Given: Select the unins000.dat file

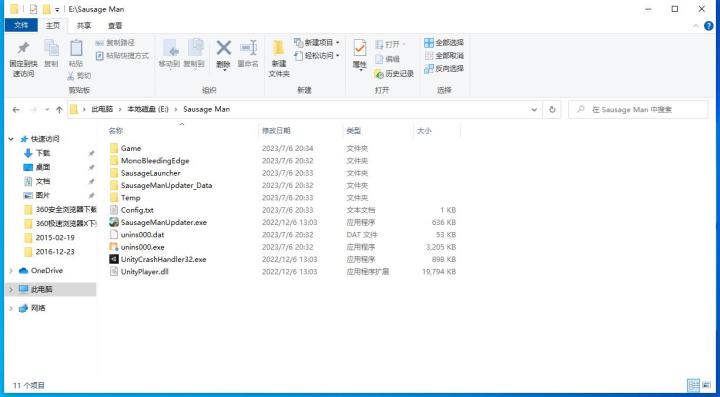Looking at the screenshot, I should (x=142, y=235).
